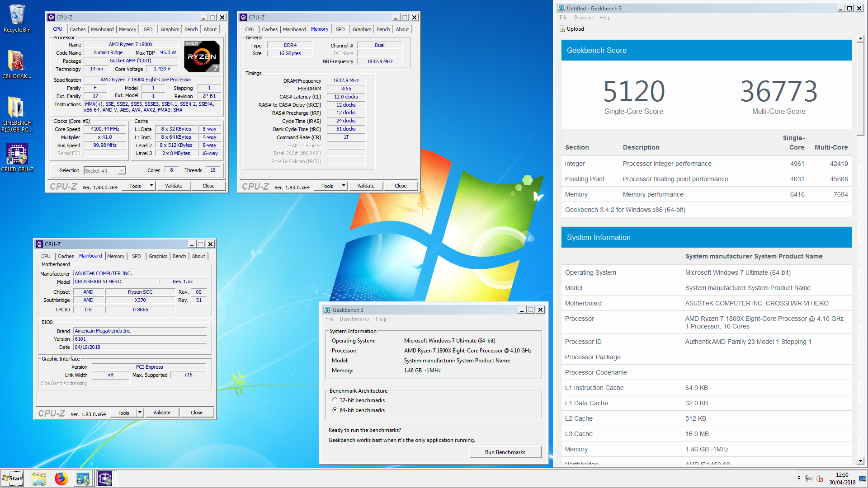Click the Threads count field showing 16

(x=212, y=170)
